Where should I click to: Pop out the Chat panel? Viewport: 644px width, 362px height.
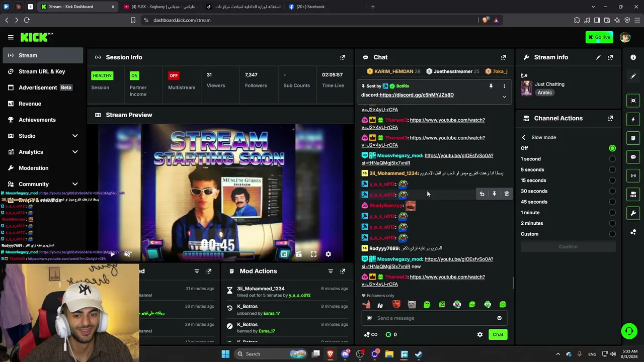(x=503, y=57)
